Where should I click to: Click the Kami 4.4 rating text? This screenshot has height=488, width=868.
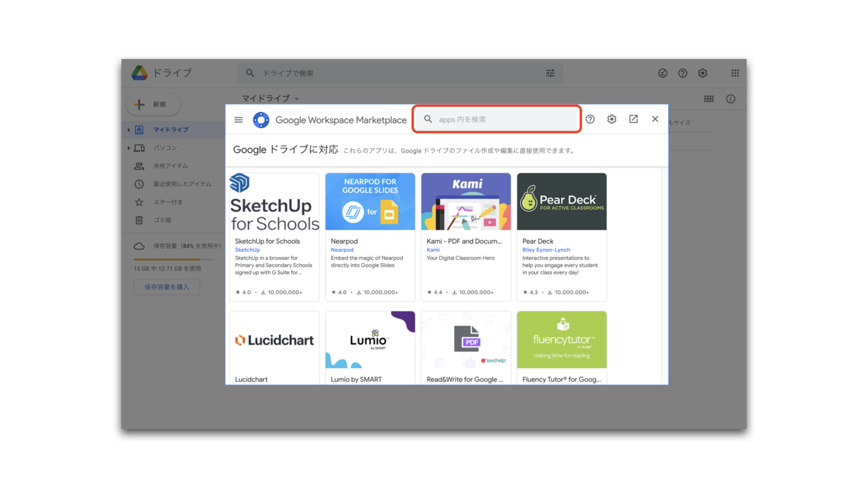438,292
